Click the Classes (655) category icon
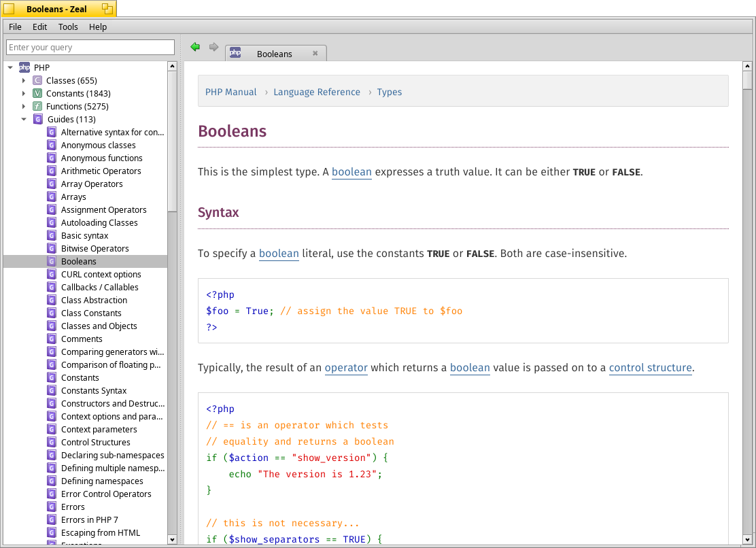 pos(37,80)
